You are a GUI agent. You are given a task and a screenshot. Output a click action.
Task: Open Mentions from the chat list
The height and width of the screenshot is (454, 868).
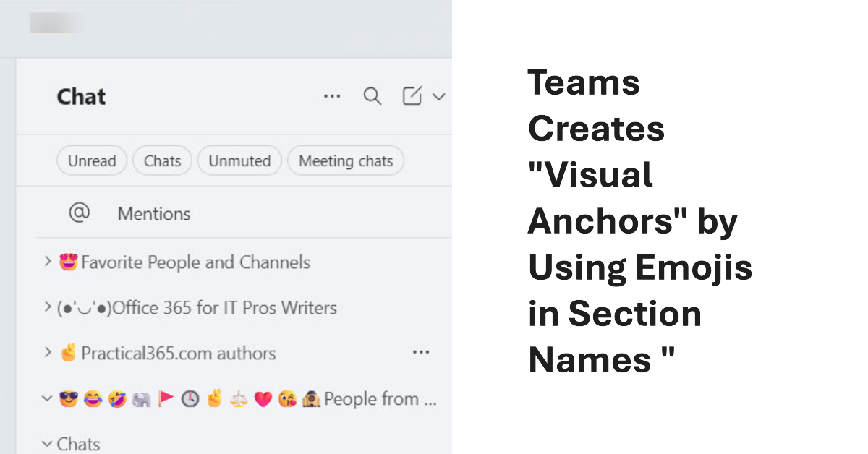(x=153, y=213)
